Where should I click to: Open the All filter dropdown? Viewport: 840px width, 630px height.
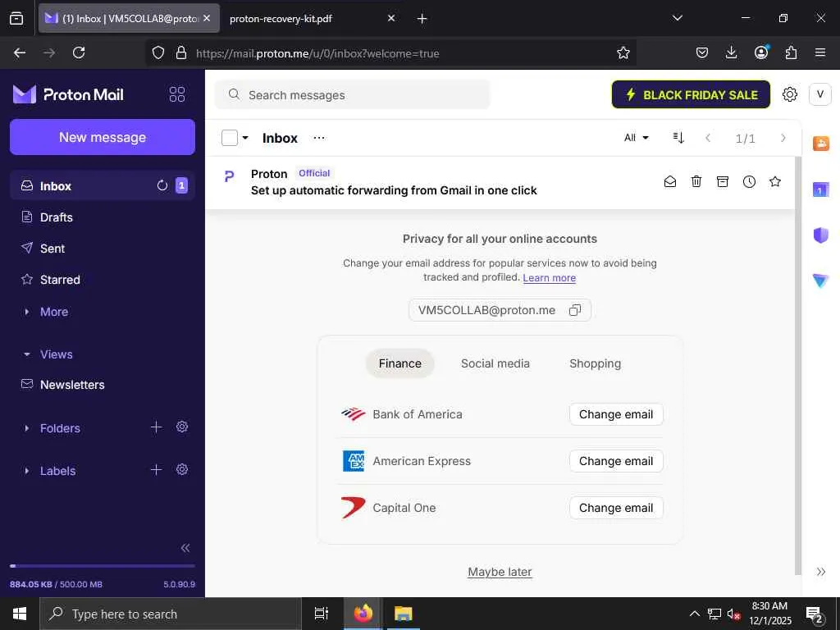(x=637, y=138)
